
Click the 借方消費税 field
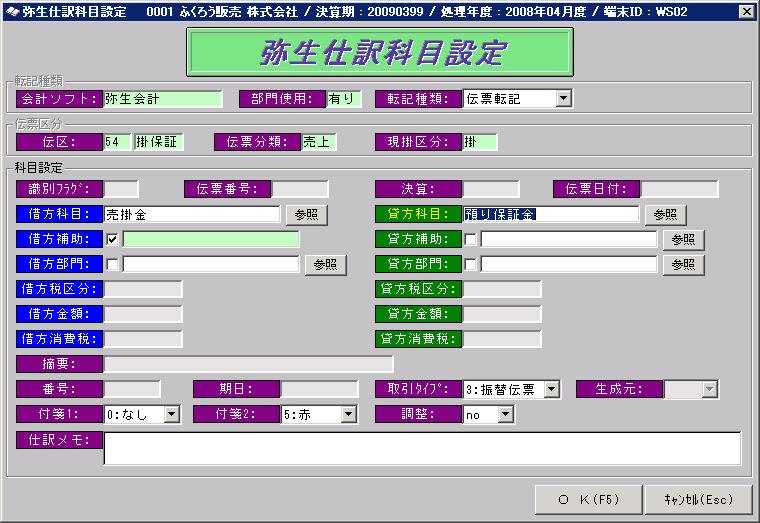point(143,339)
